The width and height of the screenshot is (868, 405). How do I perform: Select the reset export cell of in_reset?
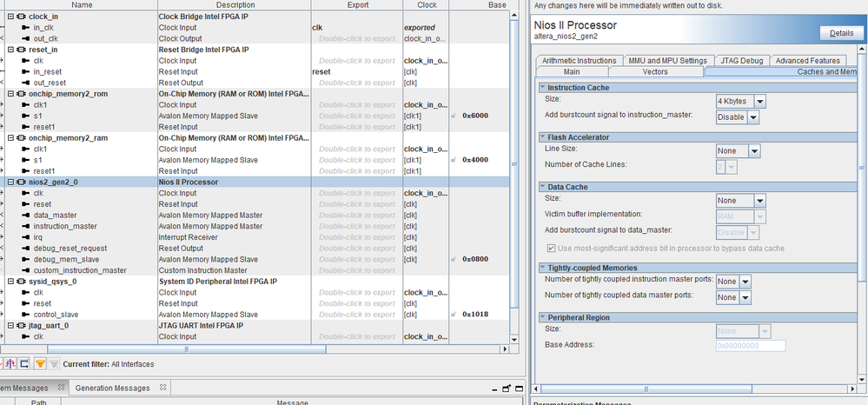(357, 72)
